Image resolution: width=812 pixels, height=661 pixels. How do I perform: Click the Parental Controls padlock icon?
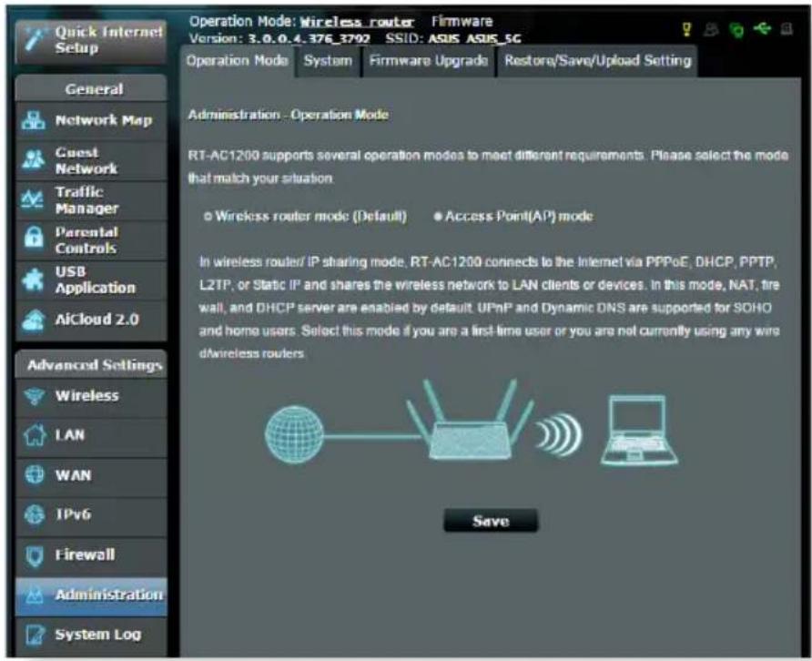point(34,238)
